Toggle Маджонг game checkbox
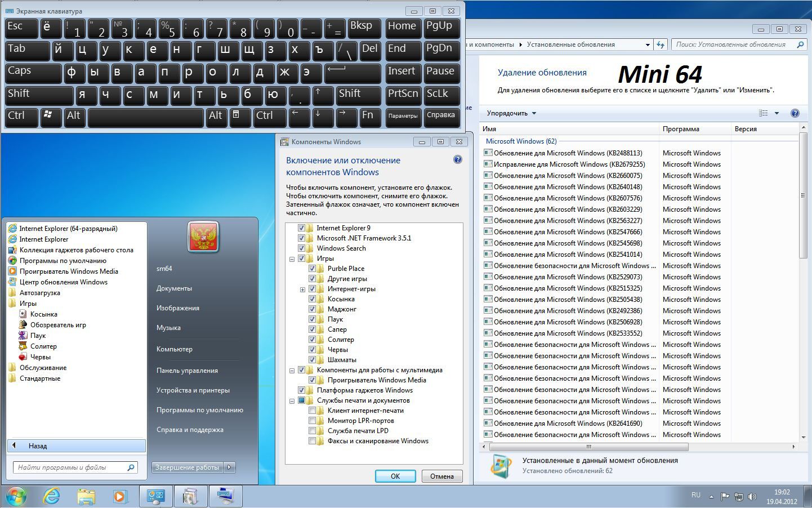 coord(312,309)
